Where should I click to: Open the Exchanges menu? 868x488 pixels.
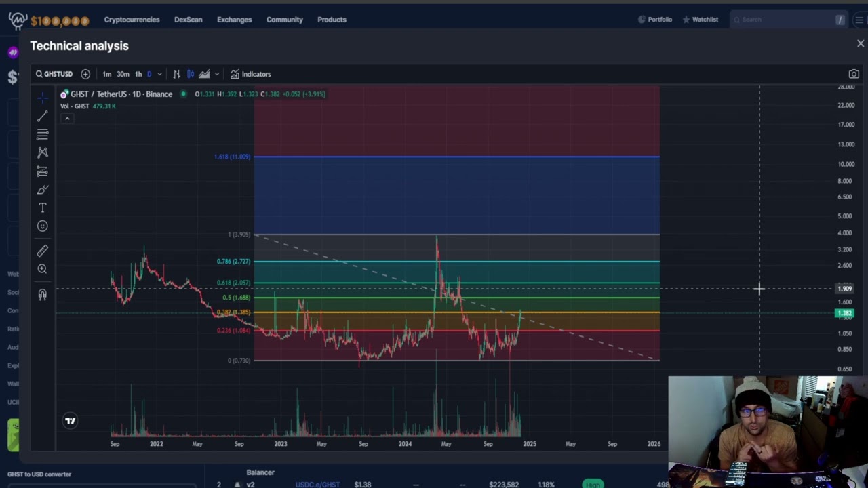click(x=234, y=20)
